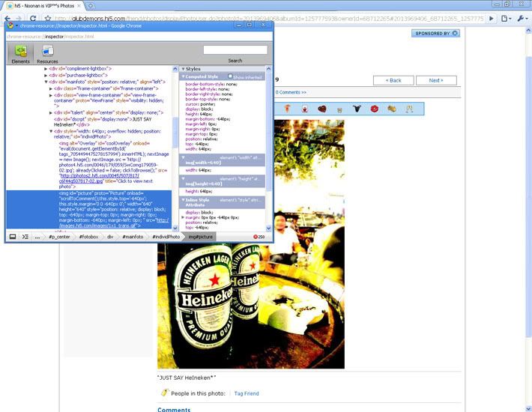Close the SPONSORED BY banner with X

[455, 33]
